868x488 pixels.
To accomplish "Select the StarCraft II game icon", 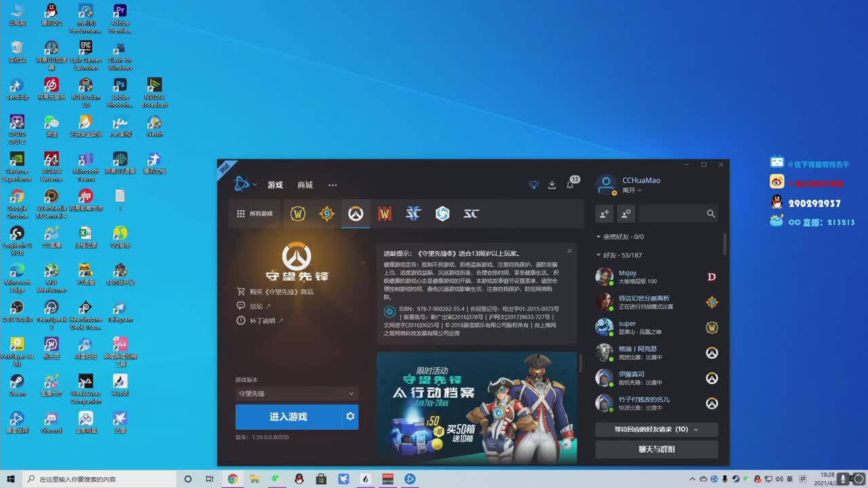I will tap(414, 213).
